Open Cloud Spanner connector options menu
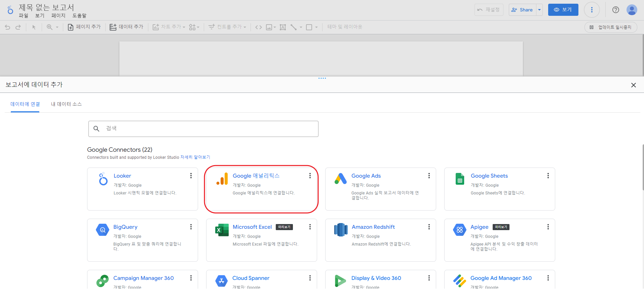This screenshot has height=291, width=644. tap(310, 278)
